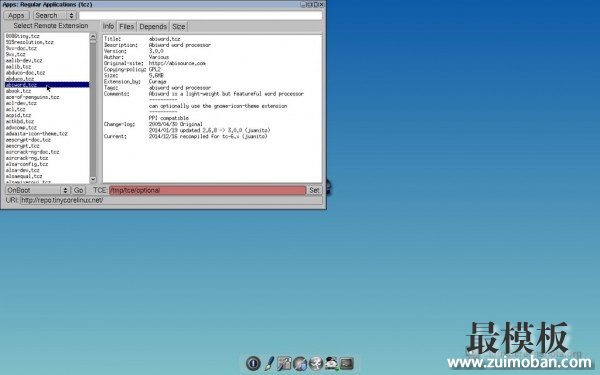Switch to the Files tab
The height and width of the screenshot is (375, 600).
[126, 26]
